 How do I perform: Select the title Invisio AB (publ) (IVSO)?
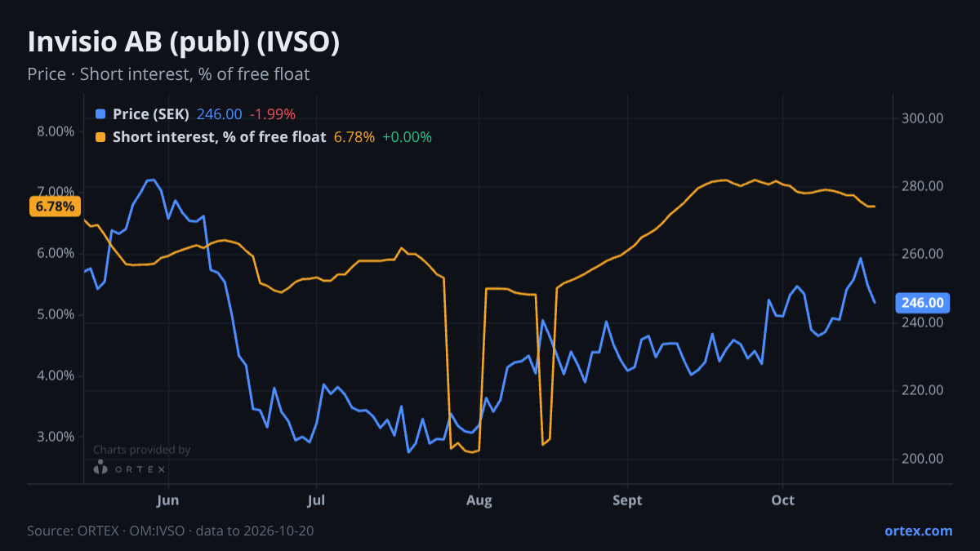tap(184, 42)
